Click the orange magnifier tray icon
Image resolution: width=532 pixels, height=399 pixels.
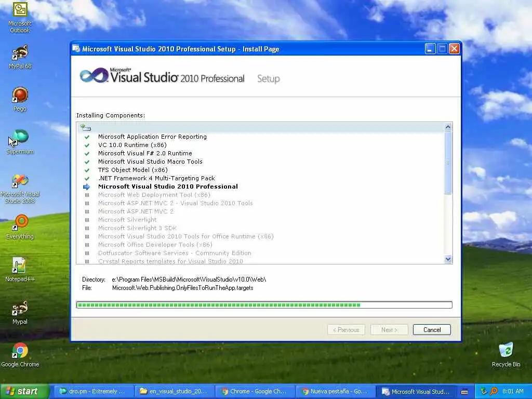(x=494, y=391)
